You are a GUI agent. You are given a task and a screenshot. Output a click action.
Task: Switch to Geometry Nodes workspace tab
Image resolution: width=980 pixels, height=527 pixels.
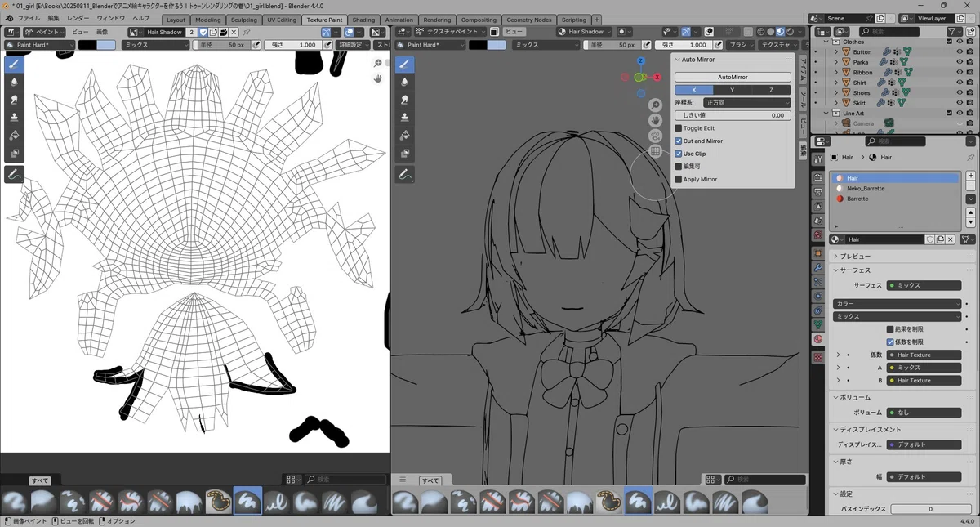tap(528, 20)
